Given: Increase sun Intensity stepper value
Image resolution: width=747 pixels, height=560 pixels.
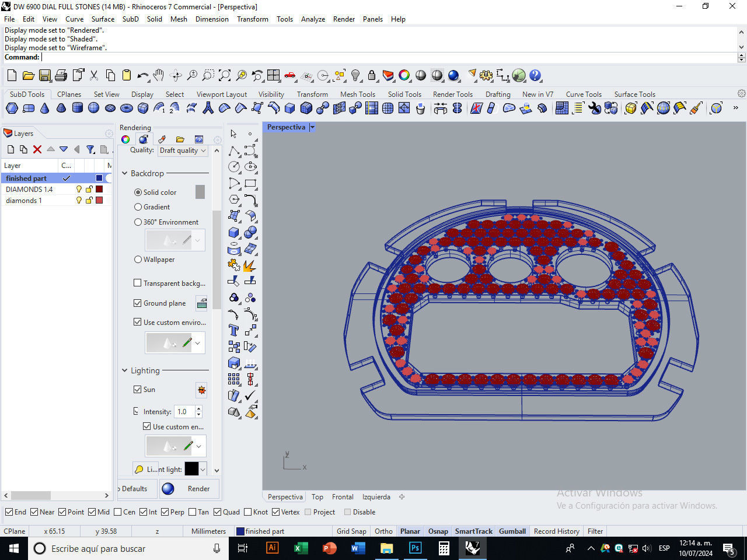Looking at the screenshot, I should click(x=199, y=408).
